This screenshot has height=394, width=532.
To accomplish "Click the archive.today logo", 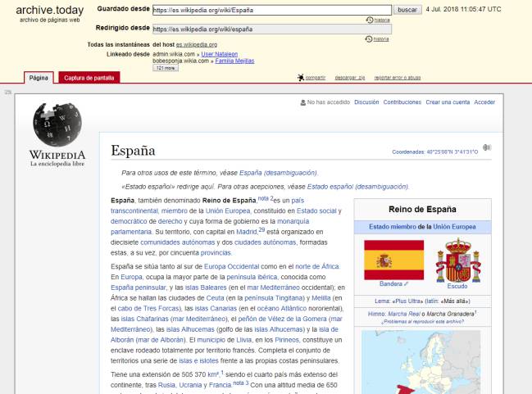I will [x=49, y=10].
